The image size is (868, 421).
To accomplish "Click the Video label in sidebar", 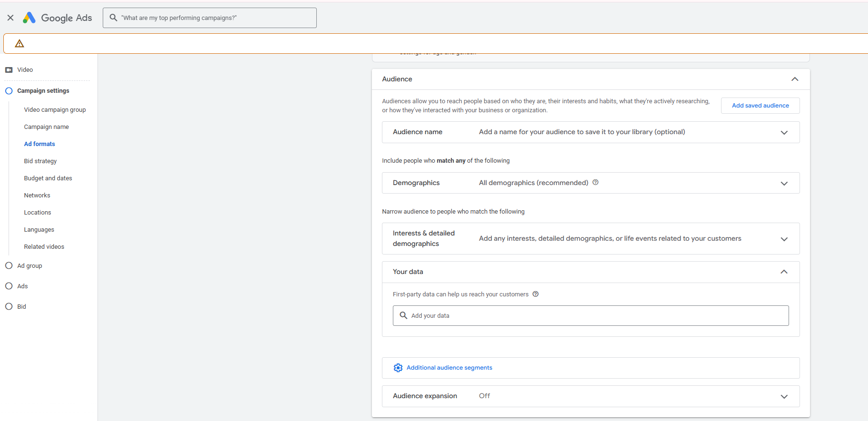I will point(25,70).
